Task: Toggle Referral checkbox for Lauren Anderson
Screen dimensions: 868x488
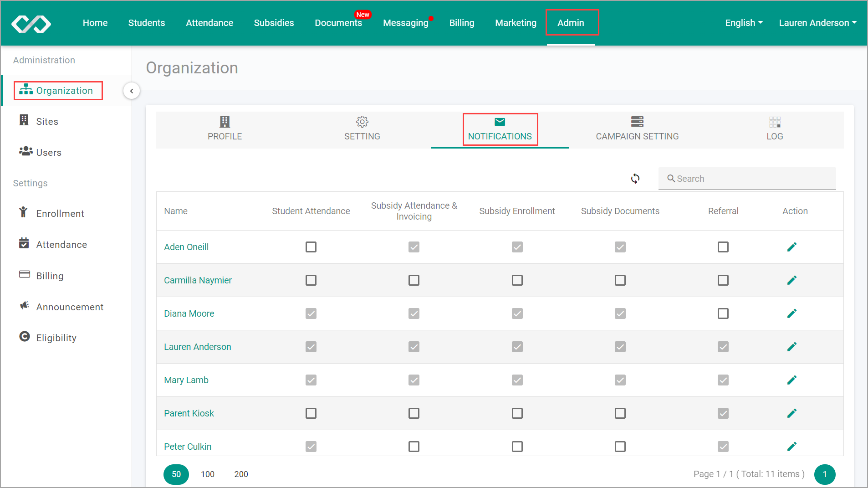Action: point(723,347)
